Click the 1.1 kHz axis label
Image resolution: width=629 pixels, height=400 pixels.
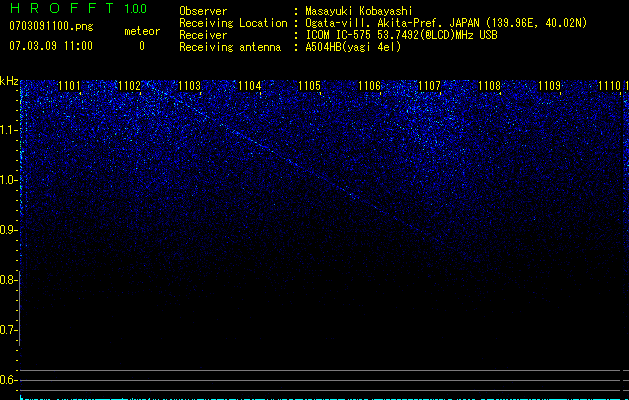pos(9,130)
